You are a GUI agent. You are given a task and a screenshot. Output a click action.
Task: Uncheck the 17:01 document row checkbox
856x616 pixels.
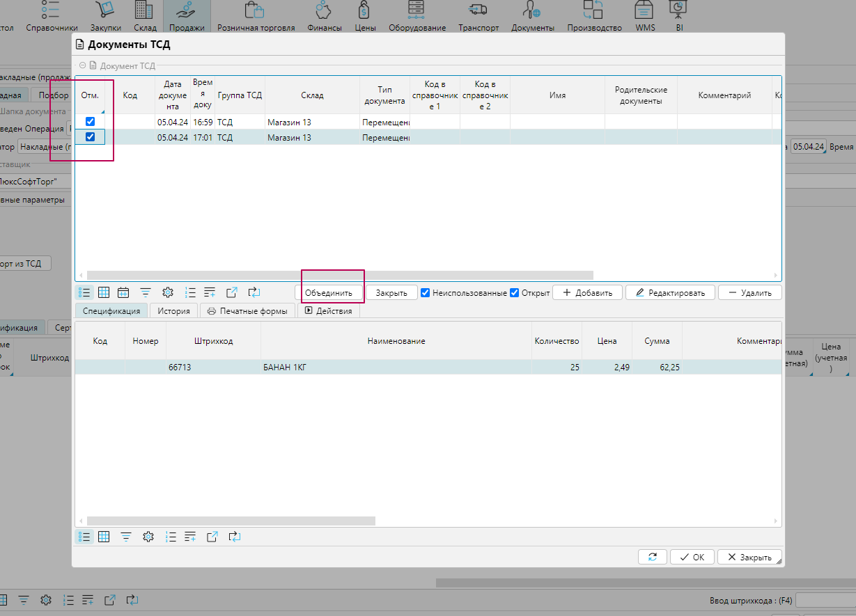(x=90, y=137)
